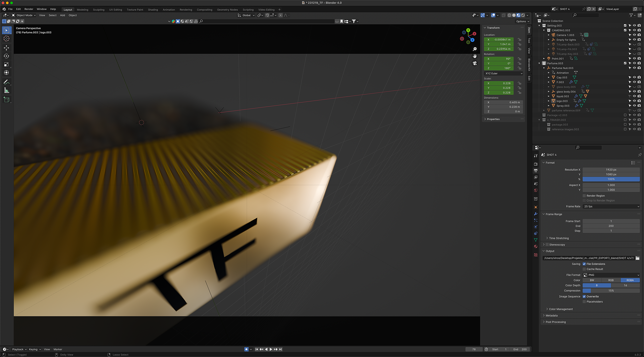
Task: Collapse the Parfume Null.003 tree row
Action: tap(544, 68)
